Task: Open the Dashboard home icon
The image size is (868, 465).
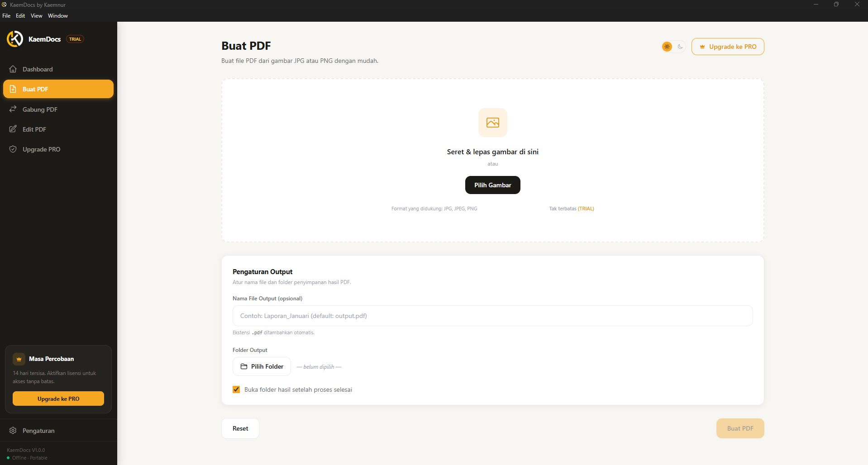Action: point(13,69)
